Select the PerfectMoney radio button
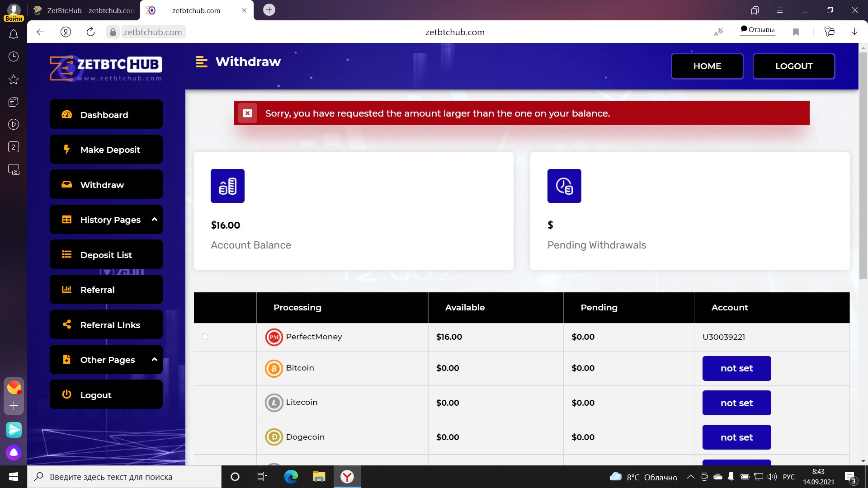 [x=205, y=337]
